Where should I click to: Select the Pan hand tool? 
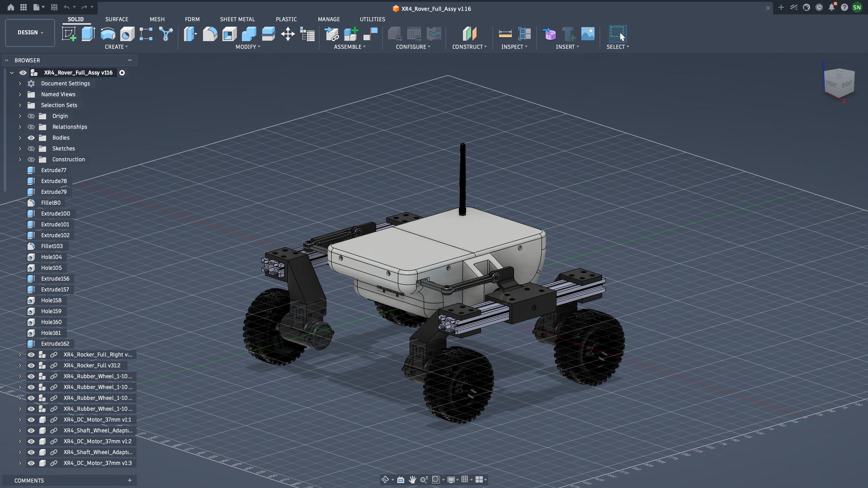coord(412,479)
